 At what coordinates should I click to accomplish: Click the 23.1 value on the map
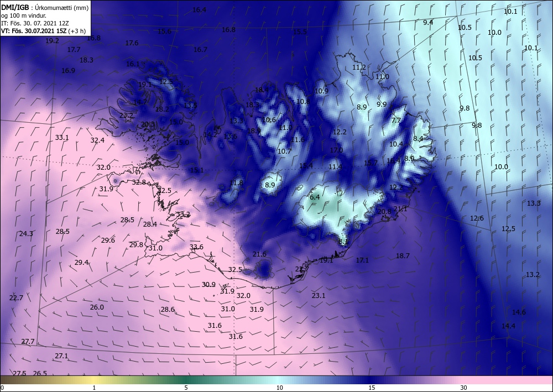[319, 295]
